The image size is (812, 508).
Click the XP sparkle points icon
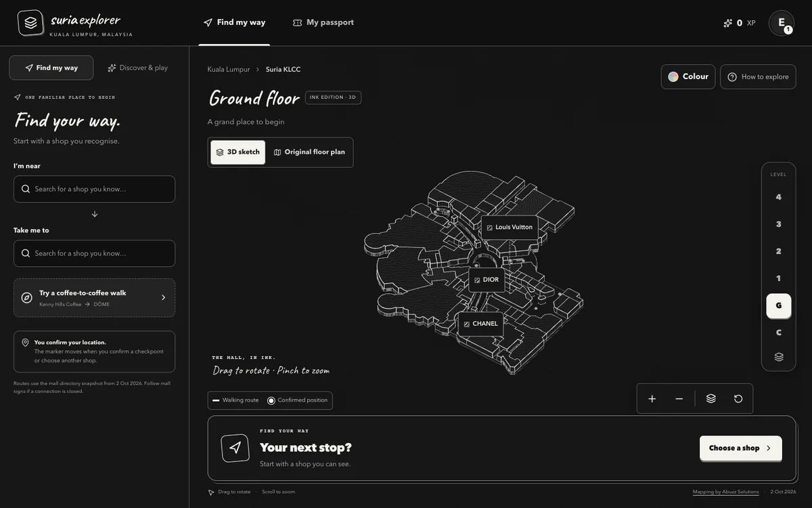728,23
